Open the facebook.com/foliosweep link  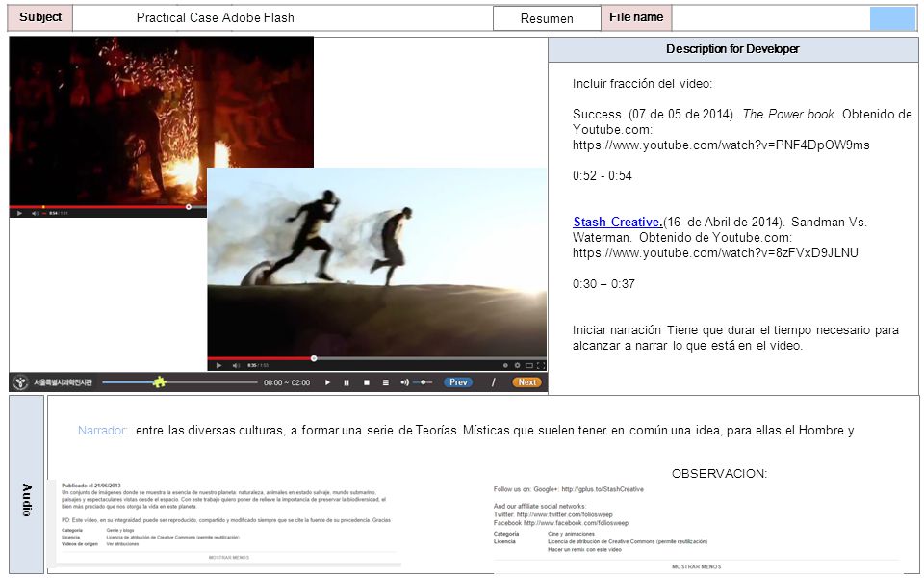(576, 523)
